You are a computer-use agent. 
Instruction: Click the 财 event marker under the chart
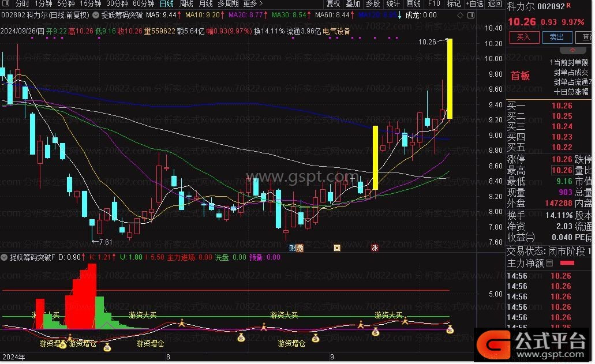(292, 248)
